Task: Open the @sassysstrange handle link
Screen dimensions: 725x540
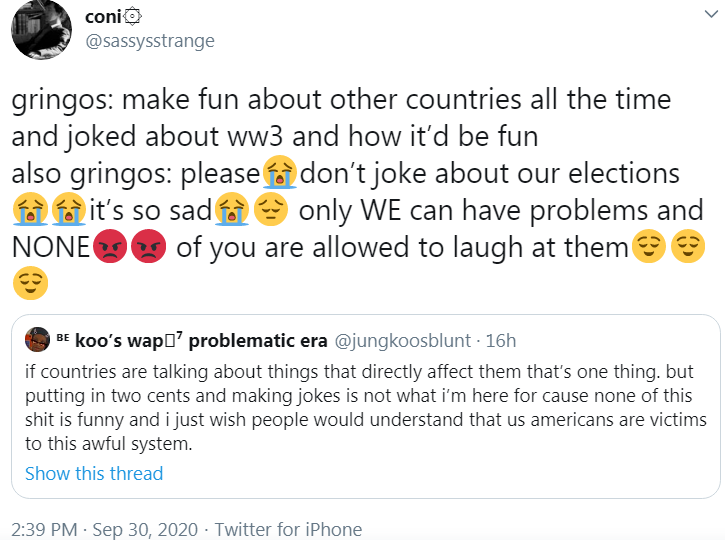Action: tap(149, 41)
